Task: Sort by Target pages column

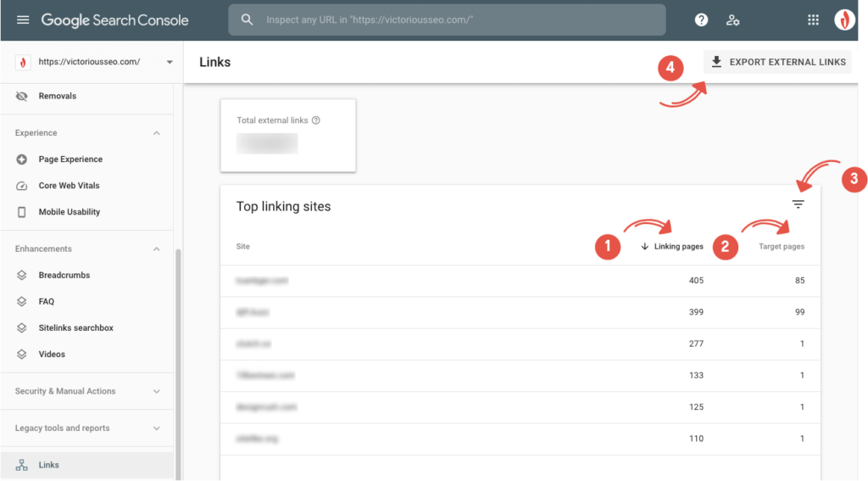Action: tap(782, 247)
